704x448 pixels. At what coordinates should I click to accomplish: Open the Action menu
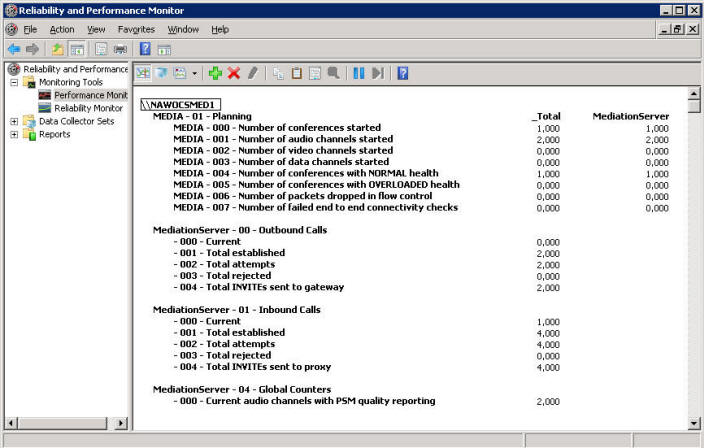coord(62,30)
